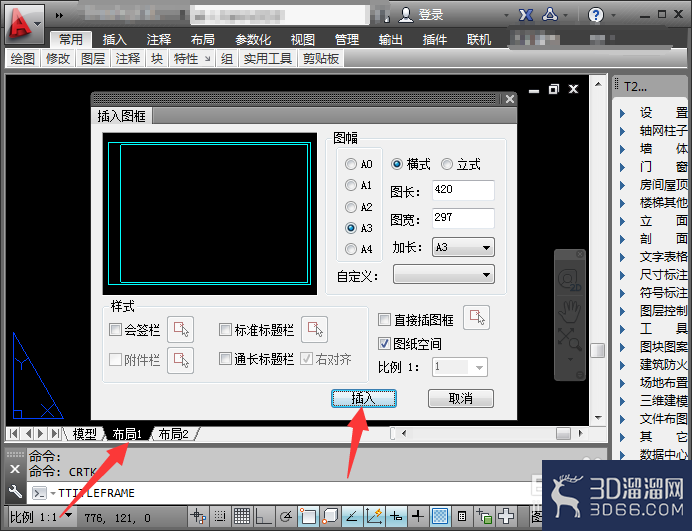
Task: Switch to 视图 ribbon tab
Action: pyautogui.click(x=303, y=40)
